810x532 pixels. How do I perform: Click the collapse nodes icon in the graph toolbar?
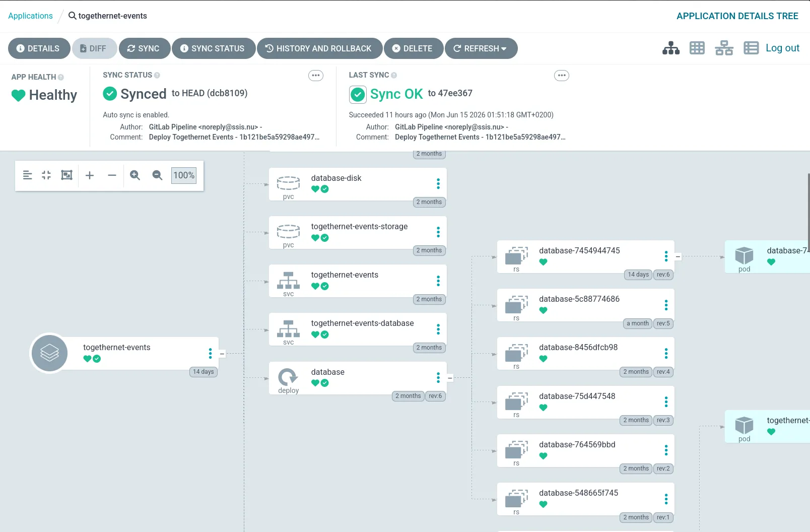(x=46, y=175)
